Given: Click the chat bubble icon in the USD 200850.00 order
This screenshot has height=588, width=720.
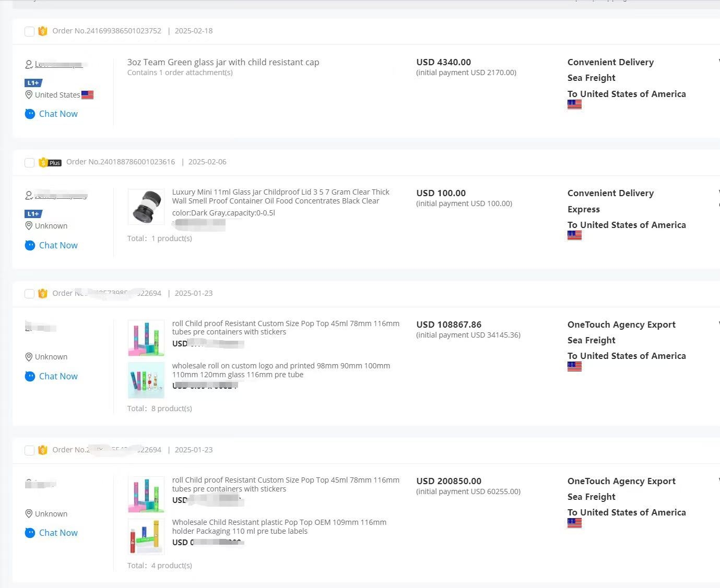Looking at the screenshot, I should pyautogui.click(x=30, y=533).
